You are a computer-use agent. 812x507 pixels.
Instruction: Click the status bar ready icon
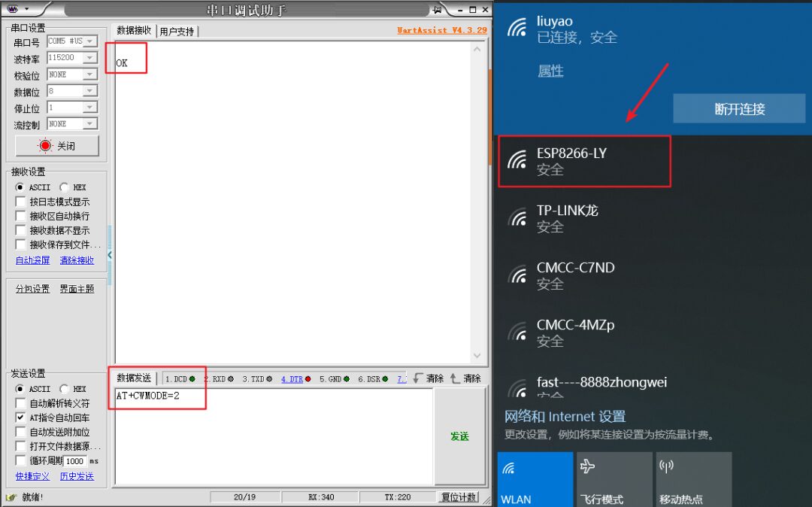[x=11, y=497]
